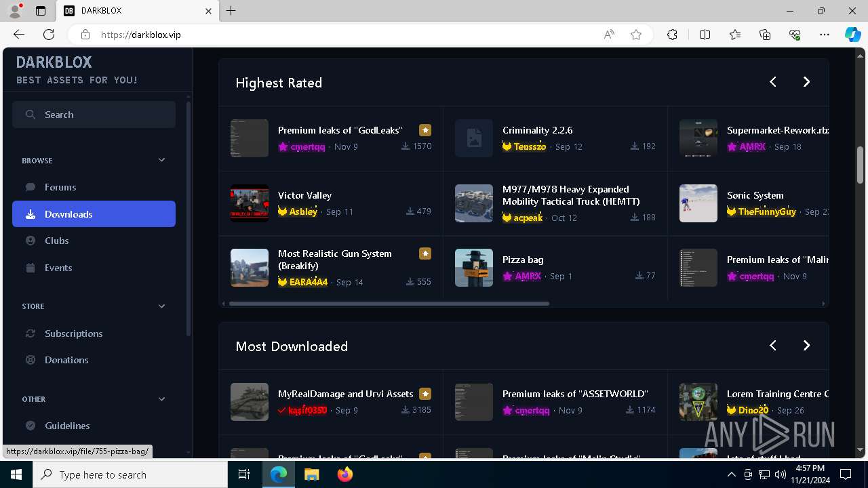Go to next Highest Rated page arrow
The image size is (868, 488).
click(x=806, y=82)
